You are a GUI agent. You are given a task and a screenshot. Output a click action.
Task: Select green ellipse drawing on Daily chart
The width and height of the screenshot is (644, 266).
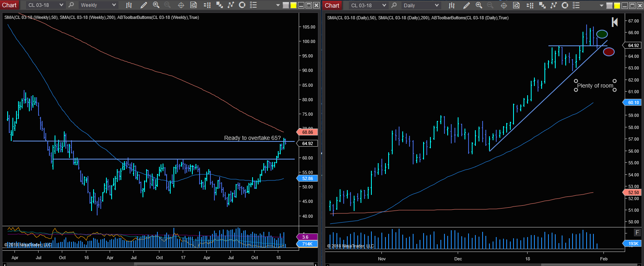(x=602, y=34)
